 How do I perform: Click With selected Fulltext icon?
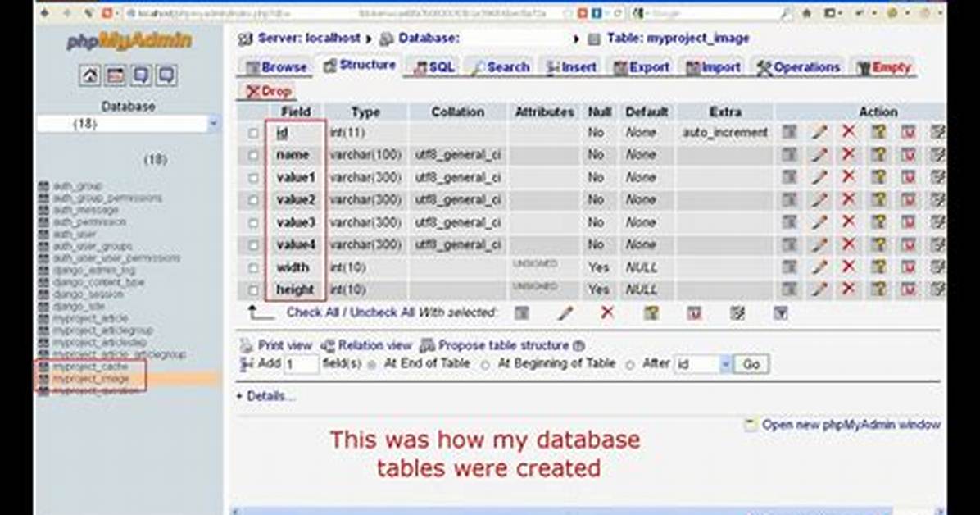(780, 313)
